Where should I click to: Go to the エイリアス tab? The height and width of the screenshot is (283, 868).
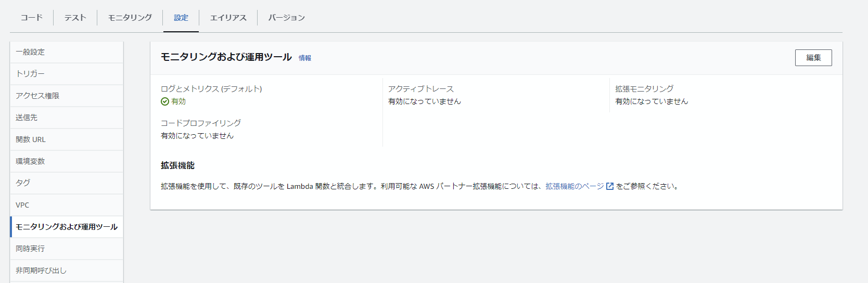228,18
